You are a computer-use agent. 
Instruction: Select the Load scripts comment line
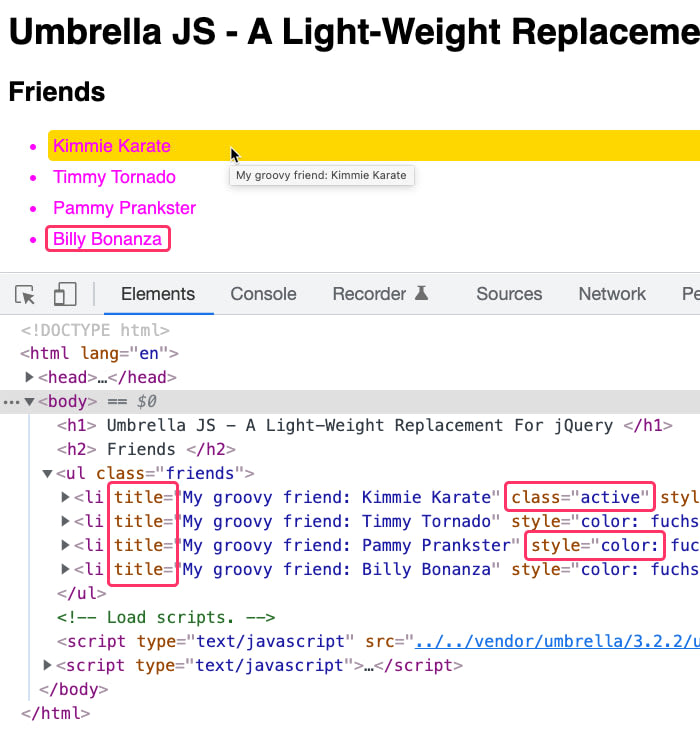(166, 617)
